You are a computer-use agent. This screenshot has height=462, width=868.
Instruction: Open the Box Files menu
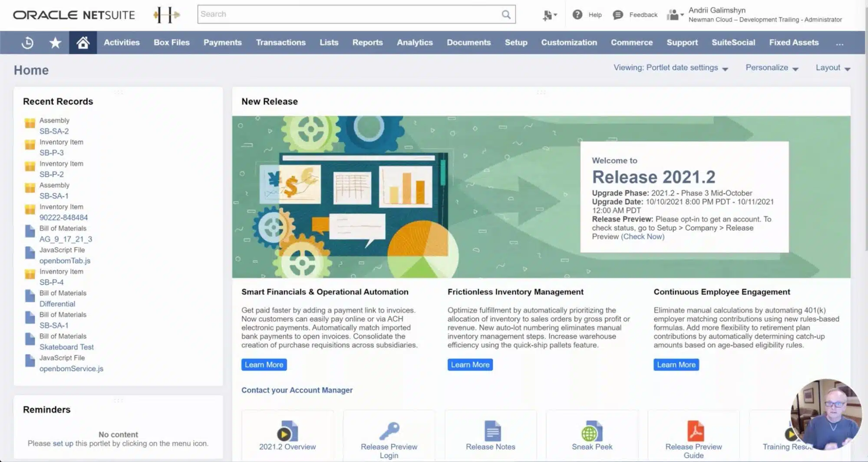(x=172, y=43)
